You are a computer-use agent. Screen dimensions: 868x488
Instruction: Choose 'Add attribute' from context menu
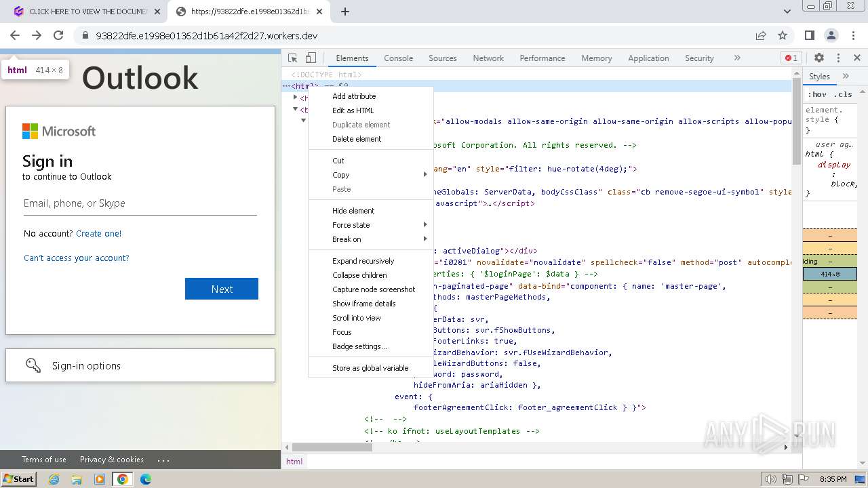click(x=371, y=96)
